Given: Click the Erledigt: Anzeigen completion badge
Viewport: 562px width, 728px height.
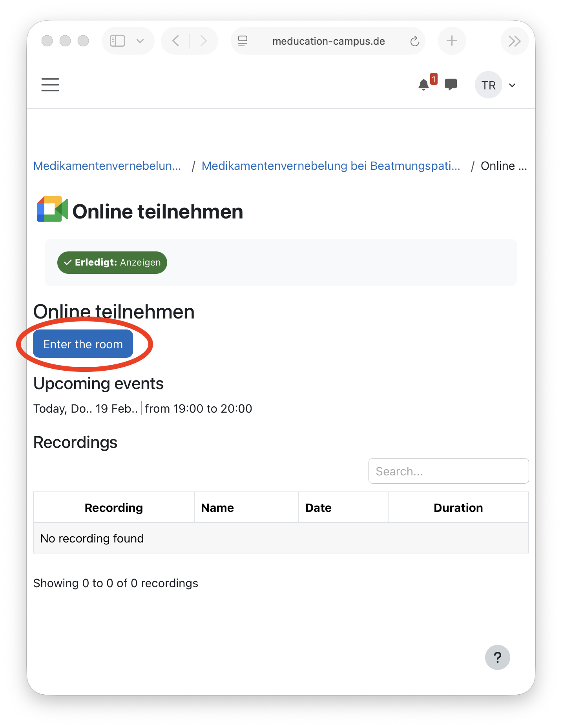Looking at the screenshot, I should point(112,262).
